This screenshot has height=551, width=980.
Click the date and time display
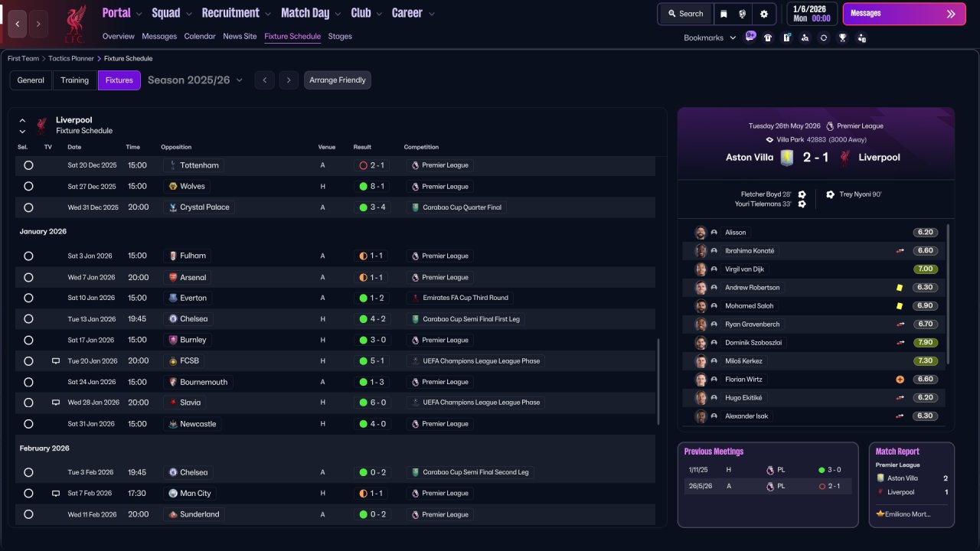[812, 14]
